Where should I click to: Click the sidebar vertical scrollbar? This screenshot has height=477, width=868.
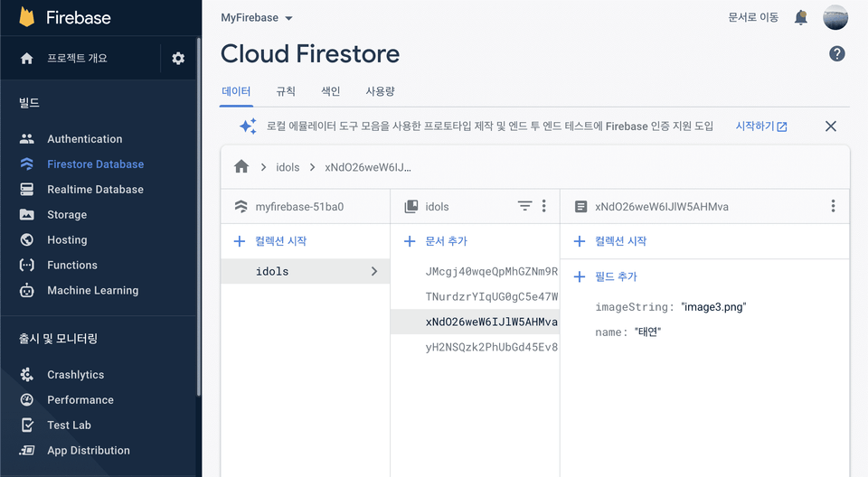[x=199, y=216]
